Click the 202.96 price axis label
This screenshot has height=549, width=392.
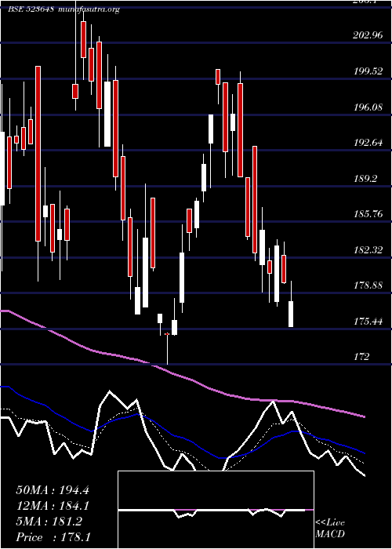click(x=368, y=35)
